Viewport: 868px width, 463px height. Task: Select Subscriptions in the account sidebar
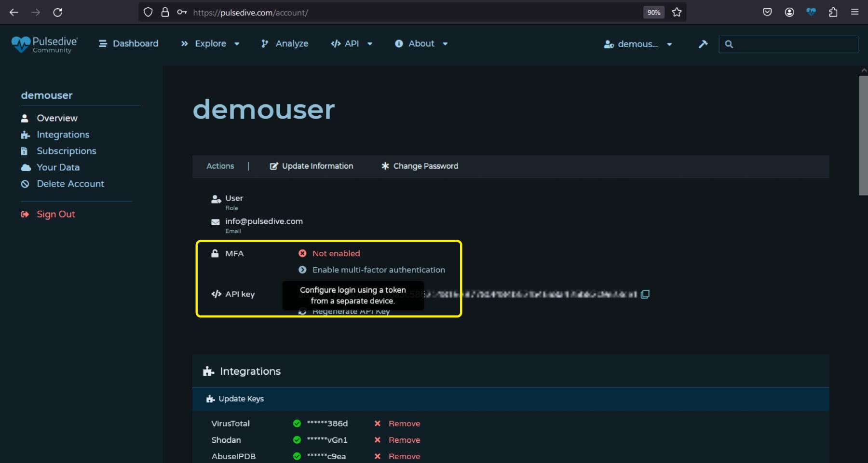(x=67, y=151)
